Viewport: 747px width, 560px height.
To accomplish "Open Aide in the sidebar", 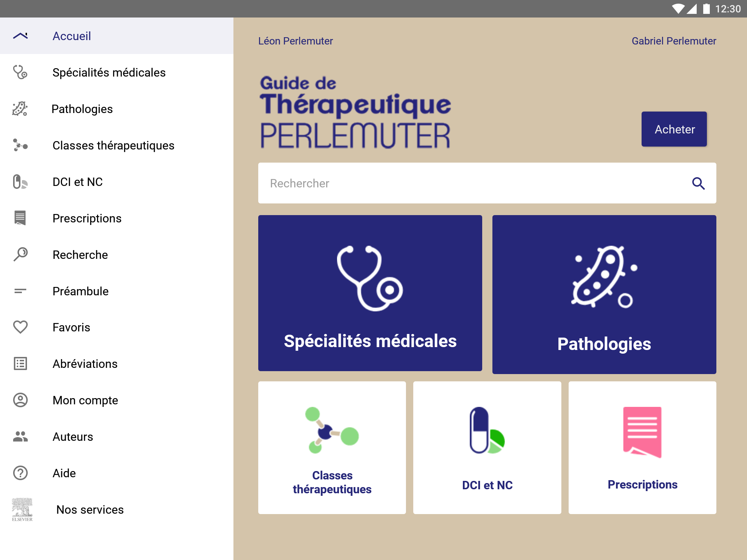I will tap(117, 473).
